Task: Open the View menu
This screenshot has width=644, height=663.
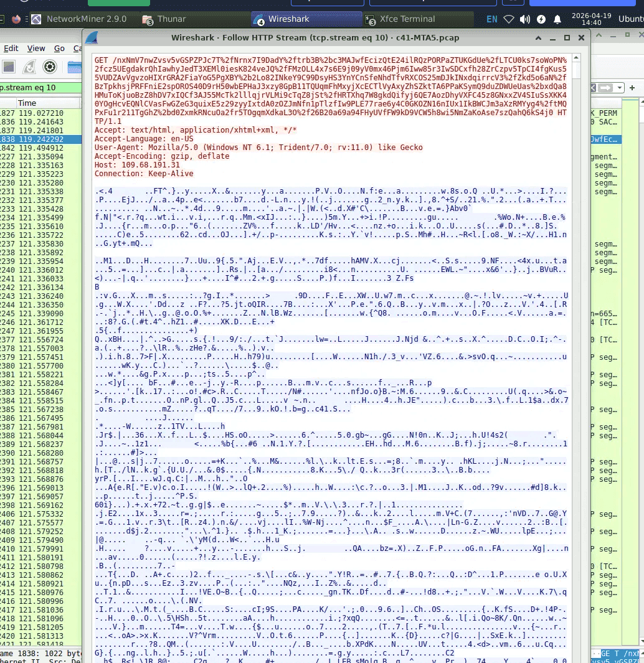Action: point(36,48)
